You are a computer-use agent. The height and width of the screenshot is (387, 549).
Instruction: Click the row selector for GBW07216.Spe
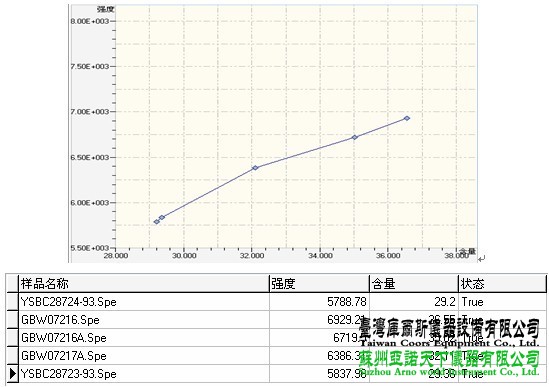(13, 320)
